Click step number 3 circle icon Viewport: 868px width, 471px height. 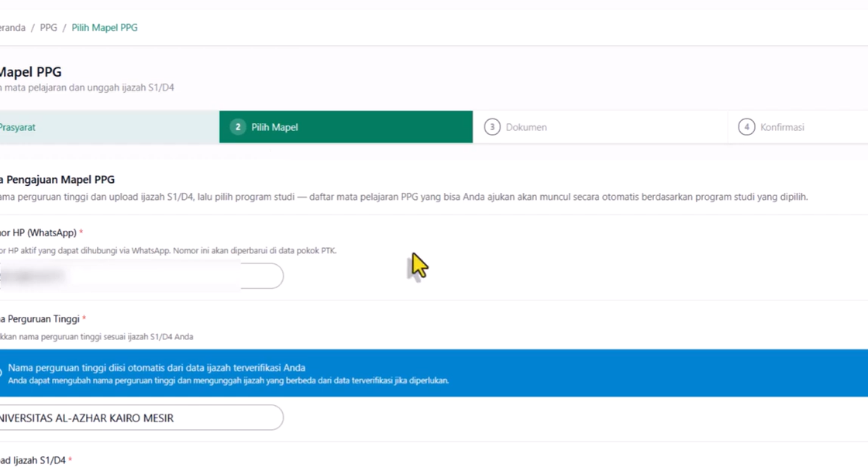492,127
